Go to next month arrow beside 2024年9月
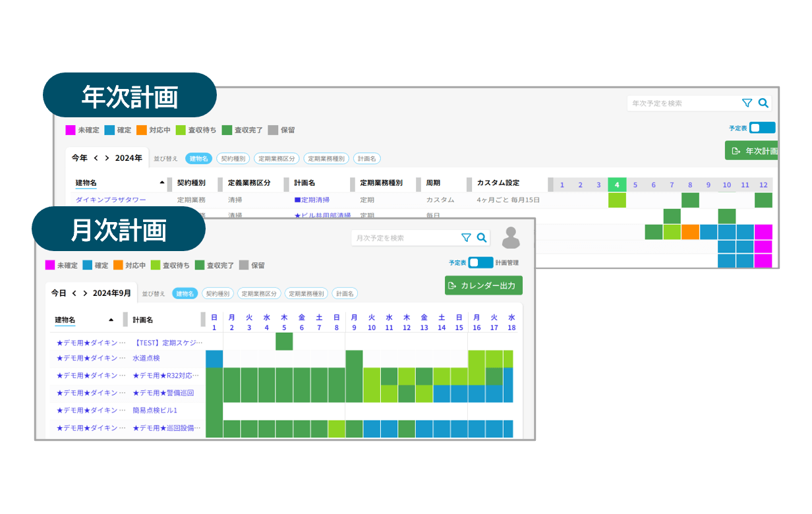This screenshot has height=514, width=812. (x=86, y=293)
